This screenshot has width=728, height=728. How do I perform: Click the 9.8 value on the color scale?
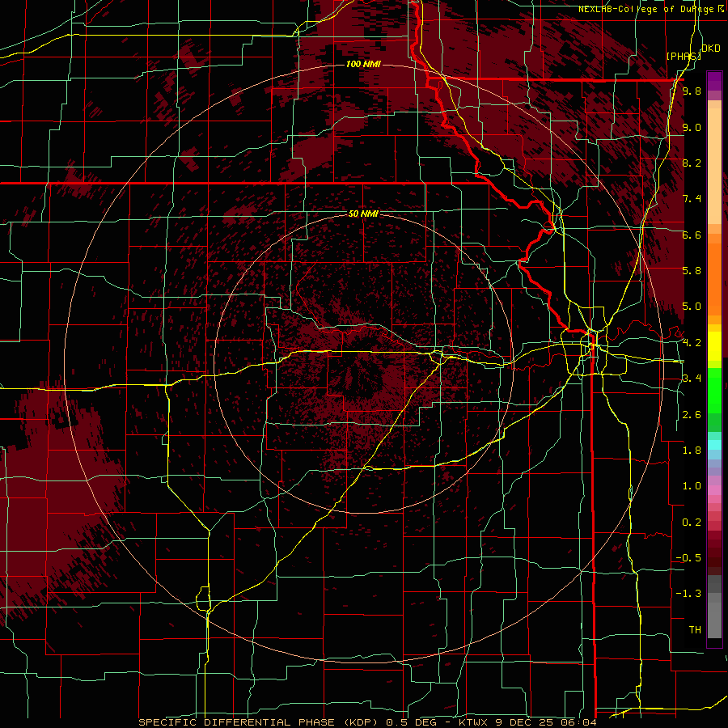692,91
